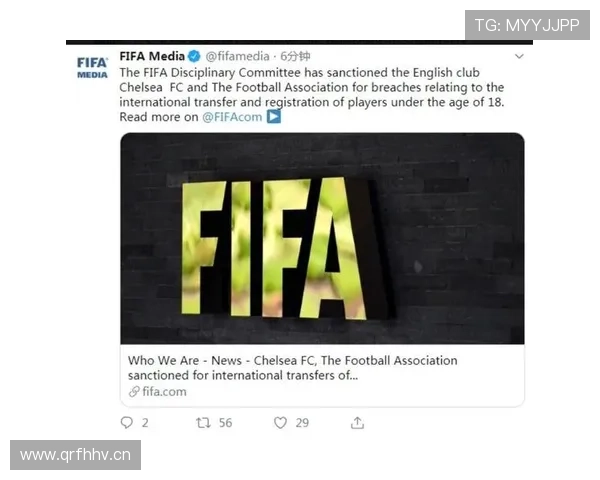Image resolution: width=600 pixels, height=480 pixels.
Task: Like the tweet with the heart icon
Action: (x=280, y=423)
